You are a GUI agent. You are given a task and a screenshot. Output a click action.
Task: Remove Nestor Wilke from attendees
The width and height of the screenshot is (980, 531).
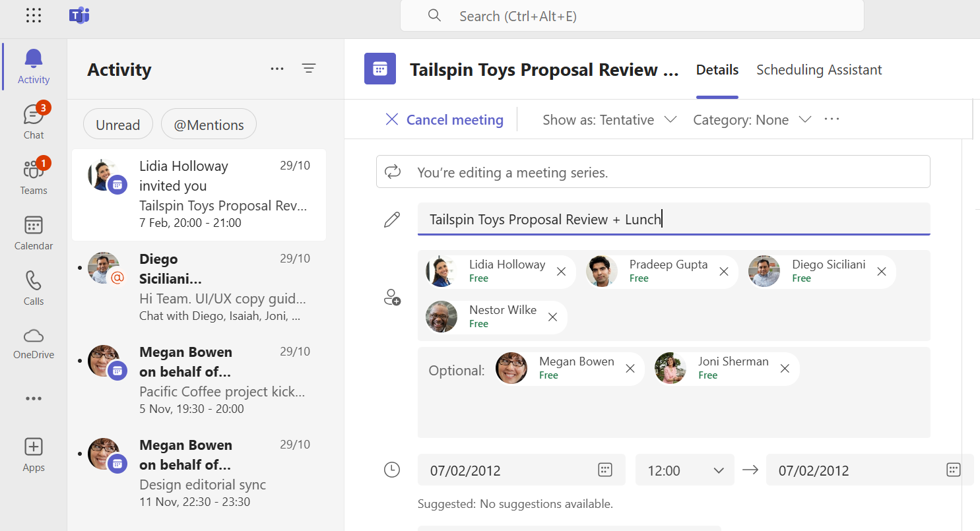pyautogui.click(x=553, y=317)
